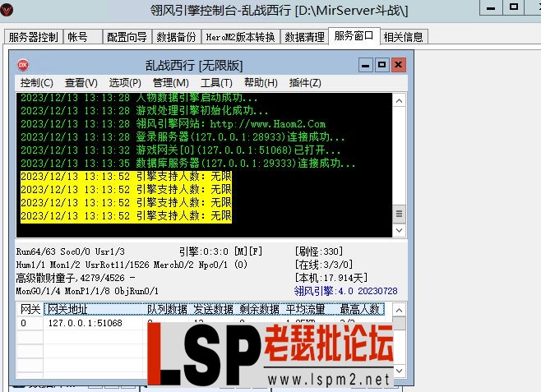This screenshot has width=541, height=392.
Task: Sort by 网关地址 column header
Action: point(93,309)
